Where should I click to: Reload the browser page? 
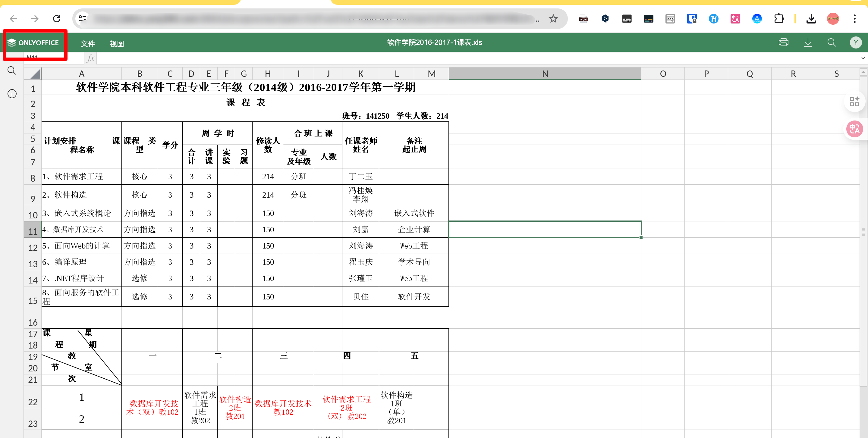(57, 18)
